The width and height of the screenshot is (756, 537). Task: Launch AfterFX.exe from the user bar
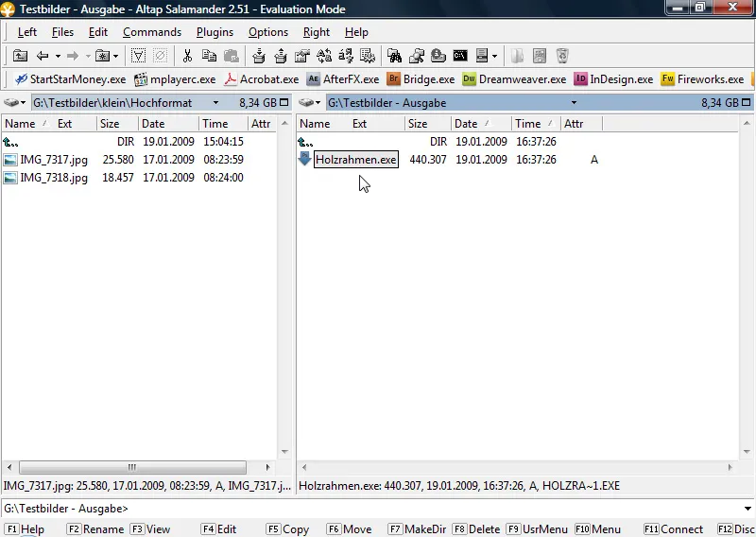point(343,79)
